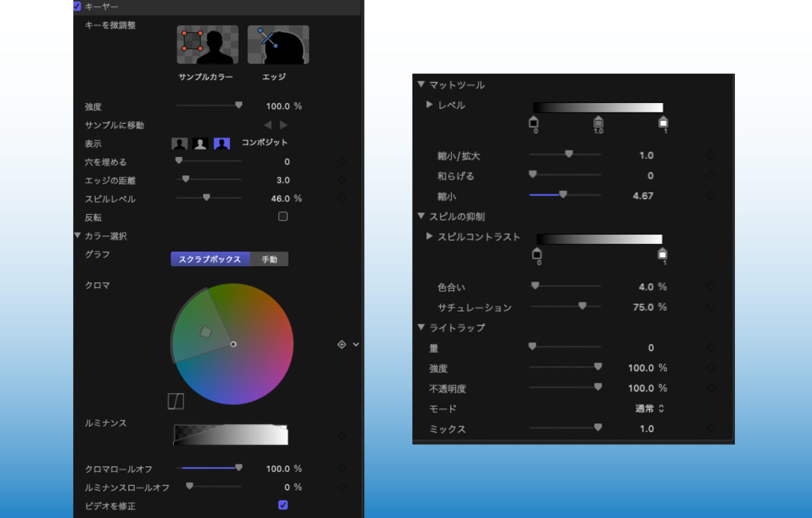
Task: Click the back arrow for サンプルに移動
Action: coord(269,125)
